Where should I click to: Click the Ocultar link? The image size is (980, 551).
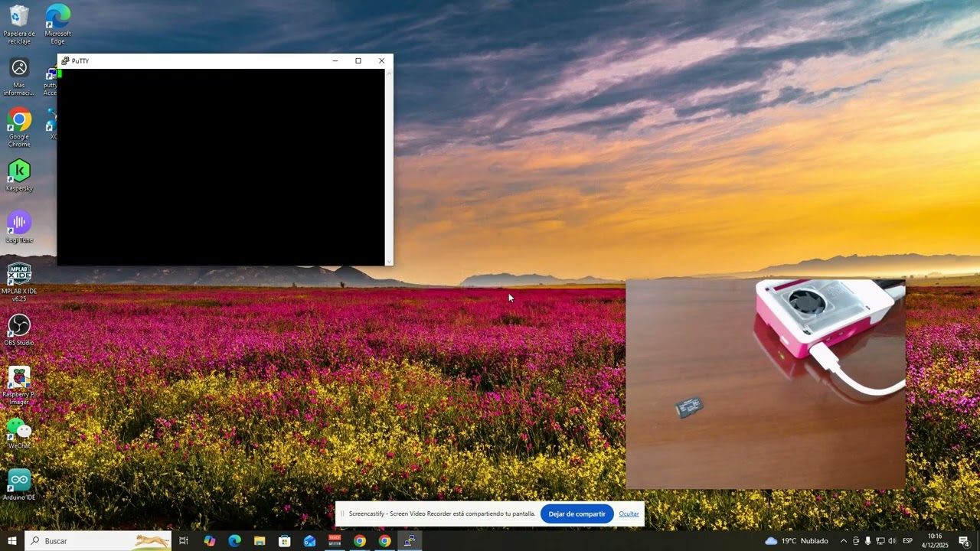coord(629,514)
